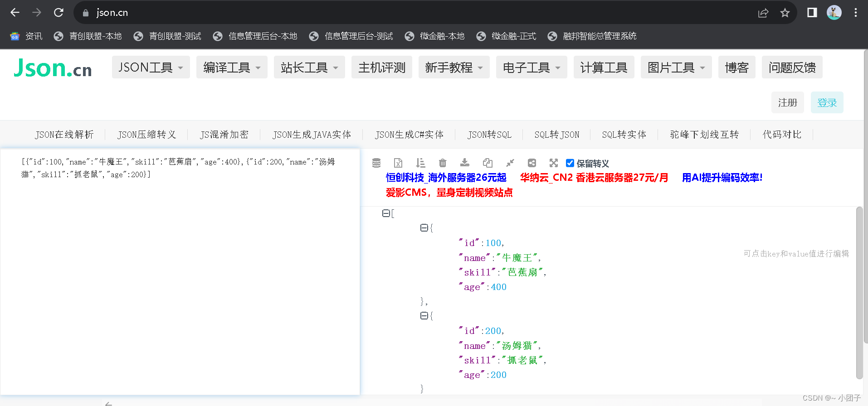Click the 登录 button

pyautogui.click(x=827, y=102)
